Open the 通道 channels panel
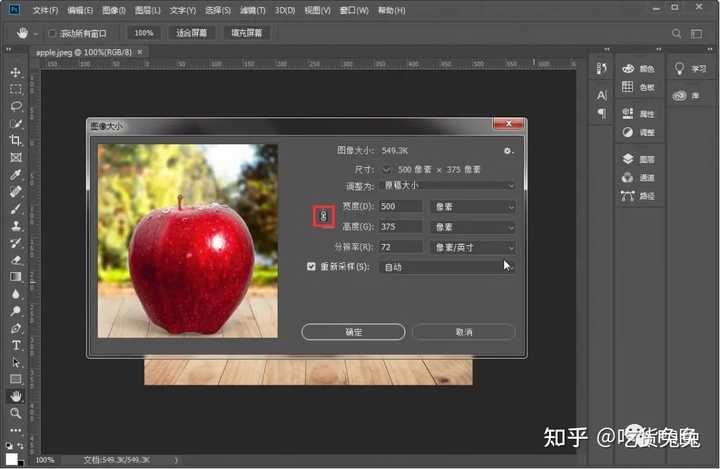 638,177
